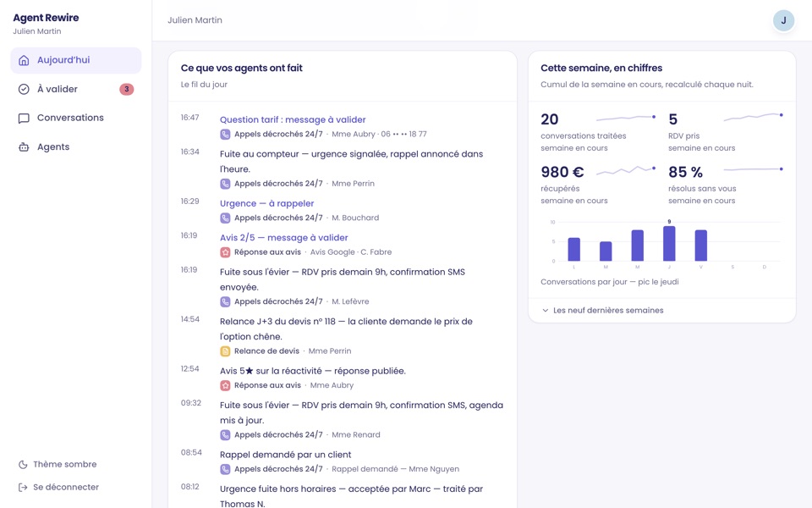Image resolution: width=812 pixels, height=508 pixels.
Task: Click the red badge showing 3
Action: point(126,89)
